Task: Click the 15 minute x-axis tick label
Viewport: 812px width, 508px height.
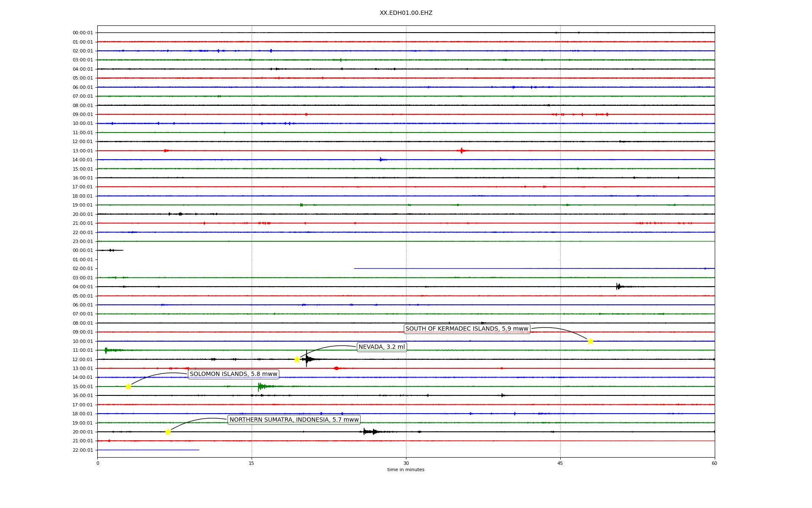Action: pyautogui.click(x=252, y=463)
